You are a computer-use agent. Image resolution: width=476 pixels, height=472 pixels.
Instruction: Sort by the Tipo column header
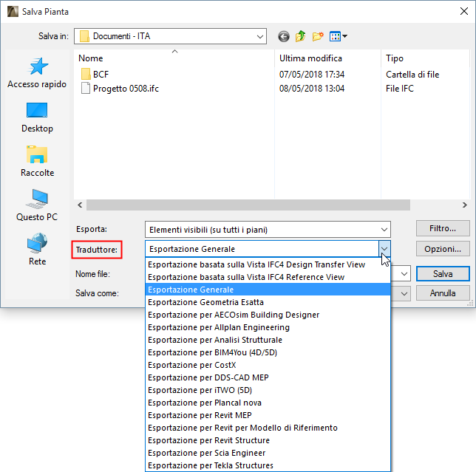coord(425,58)
